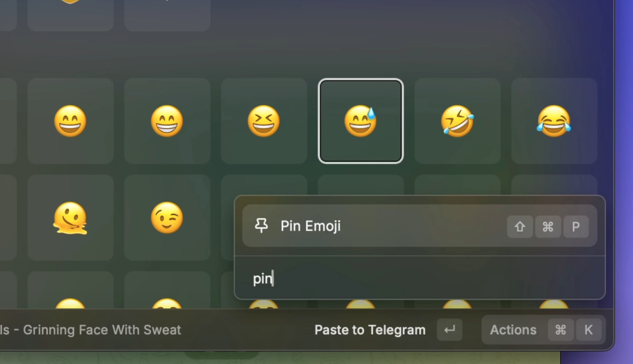Choose the winking face emoji
Image resolution: width=633 pixels, height=364 pixels.
166,218
